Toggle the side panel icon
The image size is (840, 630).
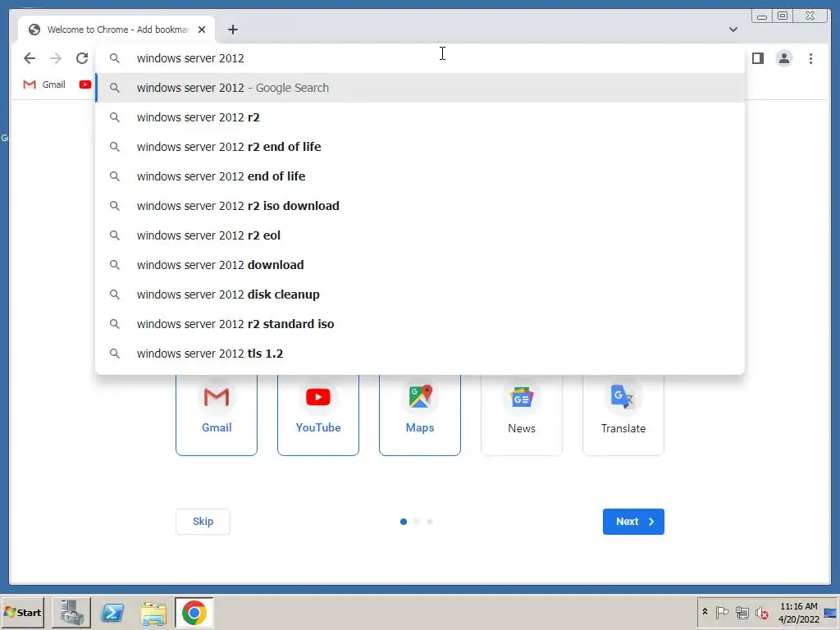757,58
